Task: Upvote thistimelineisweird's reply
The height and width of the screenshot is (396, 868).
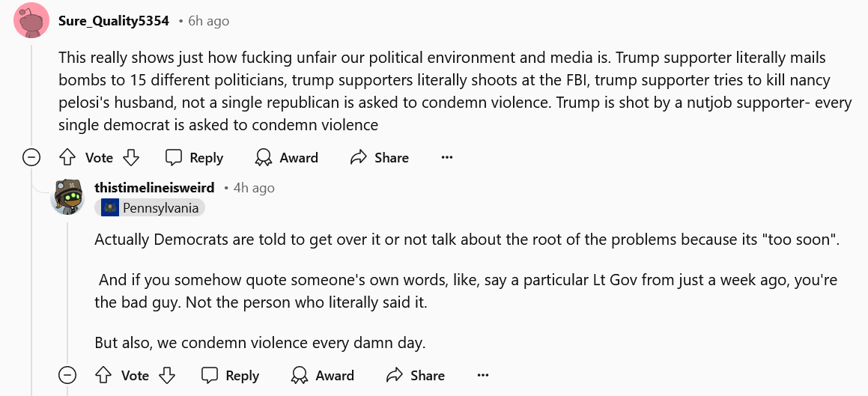Action: [104, 375]
